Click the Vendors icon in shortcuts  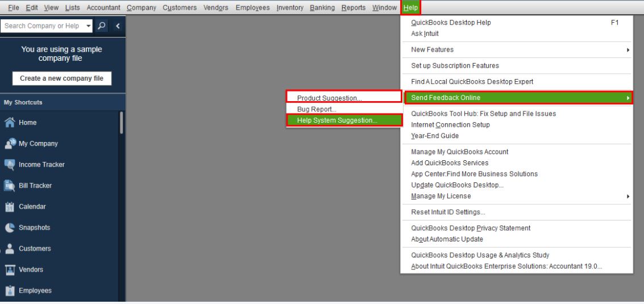[x=10, y=269]
